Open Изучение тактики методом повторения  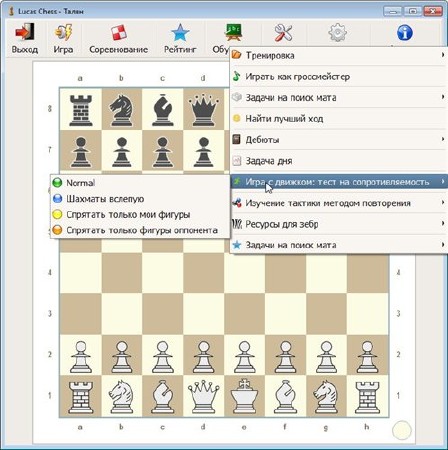(x=339, y=203)
